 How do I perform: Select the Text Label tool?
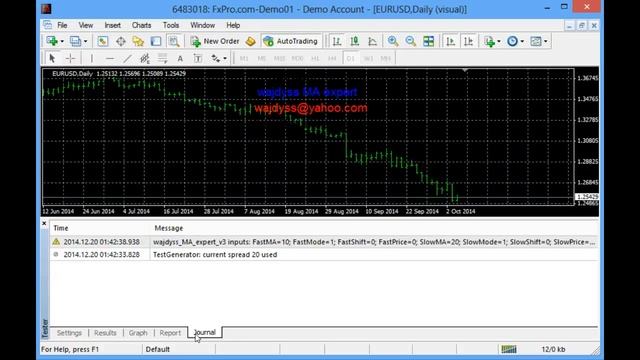point(198,58)
